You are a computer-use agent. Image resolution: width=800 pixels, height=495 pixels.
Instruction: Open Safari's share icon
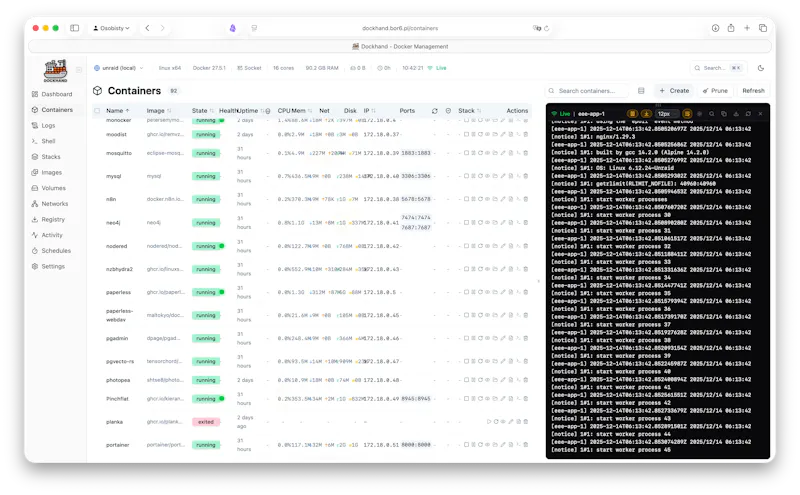click(731, 28)
